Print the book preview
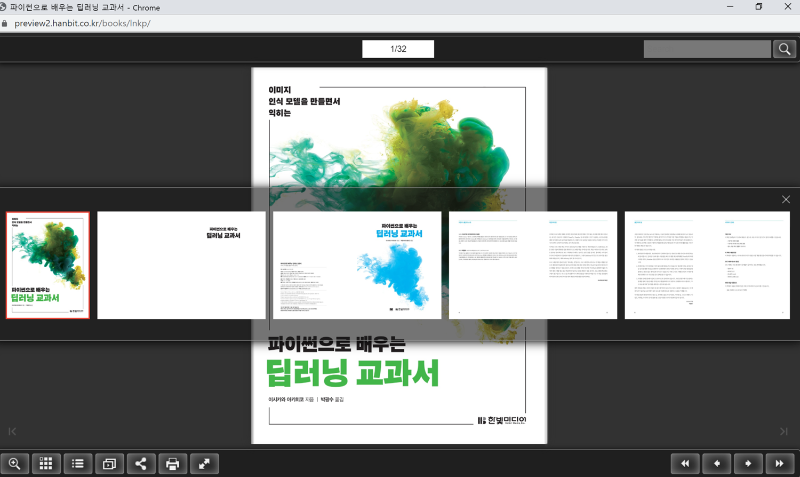Screen dimensions: 800x477 (172, 464)
